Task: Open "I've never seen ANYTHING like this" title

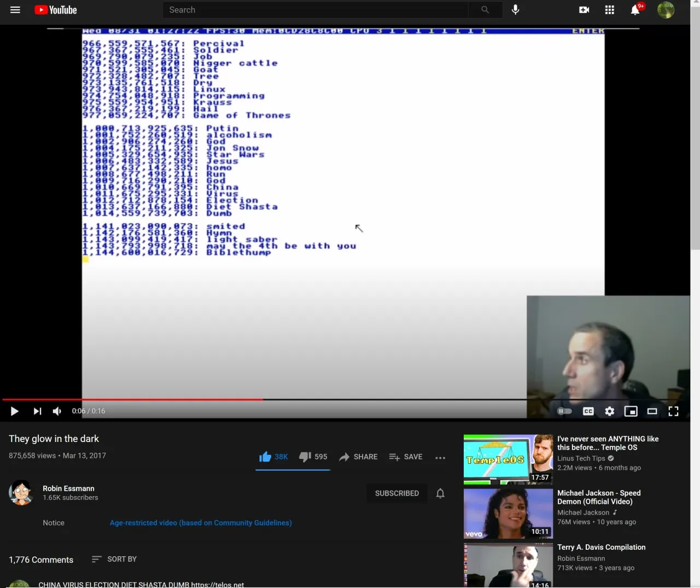Action: [x=608, y=443]
